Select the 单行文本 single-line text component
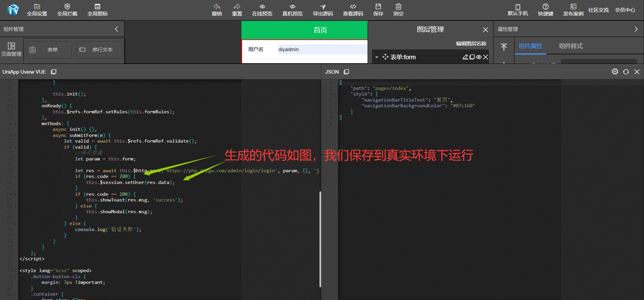 99,50
